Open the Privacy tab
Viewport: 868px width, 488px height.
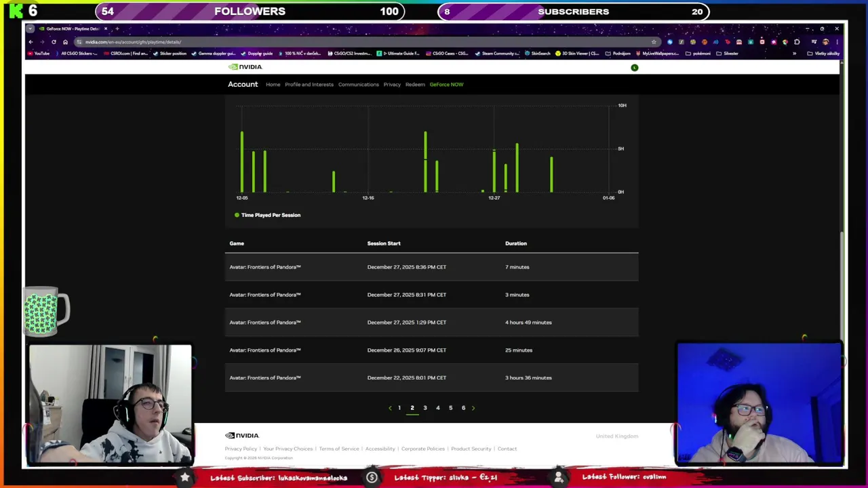[392, 85]
